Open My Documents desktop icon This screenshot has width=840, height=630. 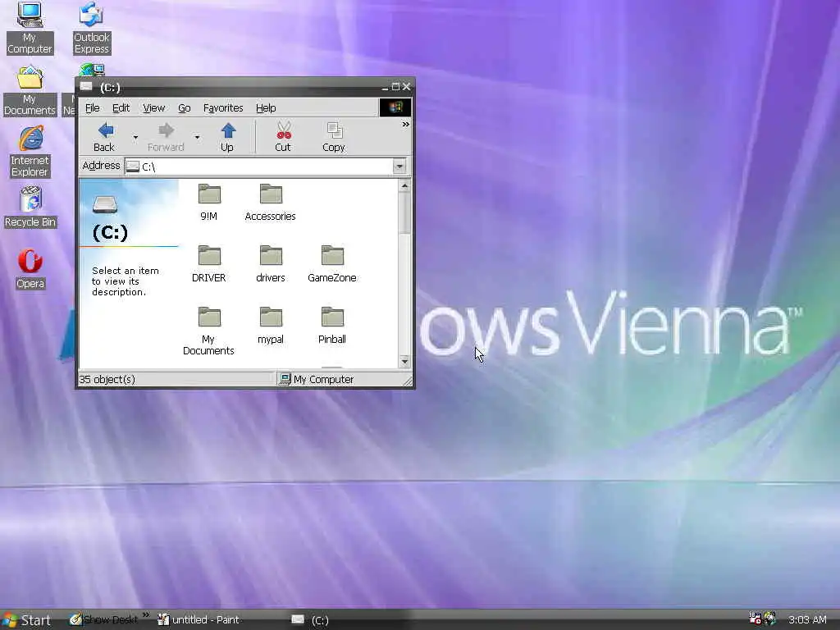pos(30,91)
